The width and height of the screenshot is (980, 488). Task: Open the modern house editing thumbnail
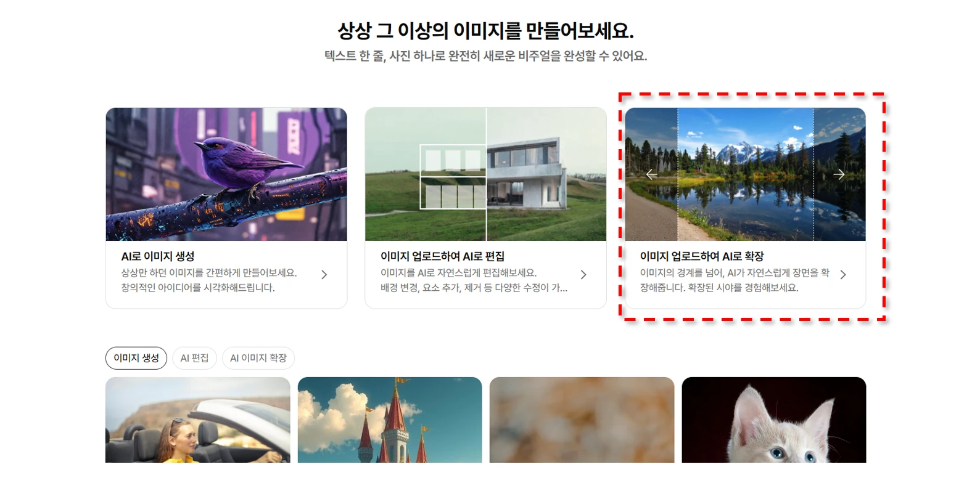click(x=485, y=174)
